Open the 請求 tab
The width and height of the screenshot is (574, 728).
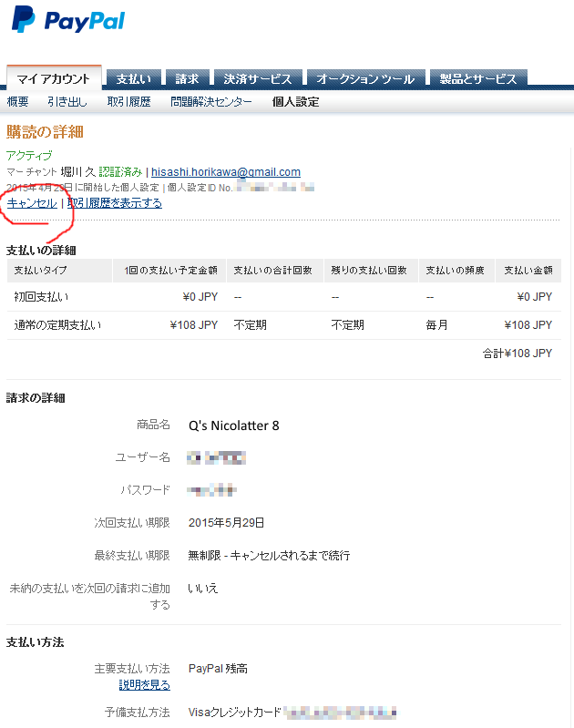click(x=187, y=78)
